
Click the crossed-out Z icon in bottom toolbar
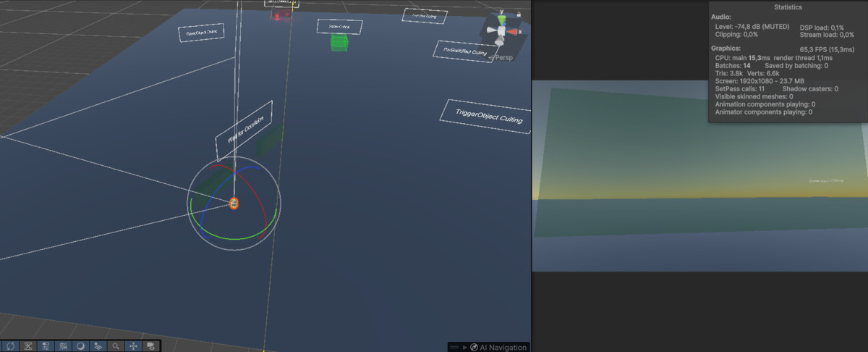(x=28, y=345)
